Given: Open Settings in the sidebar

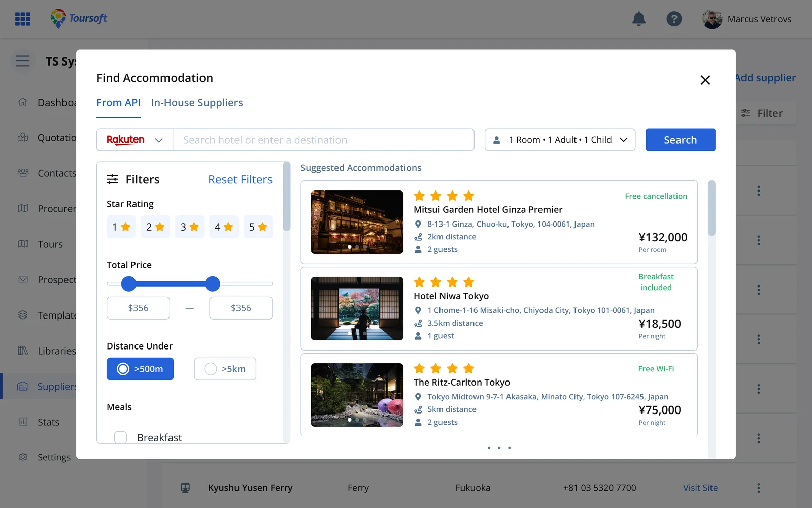Looking at the screenshot, I should 54,457.
